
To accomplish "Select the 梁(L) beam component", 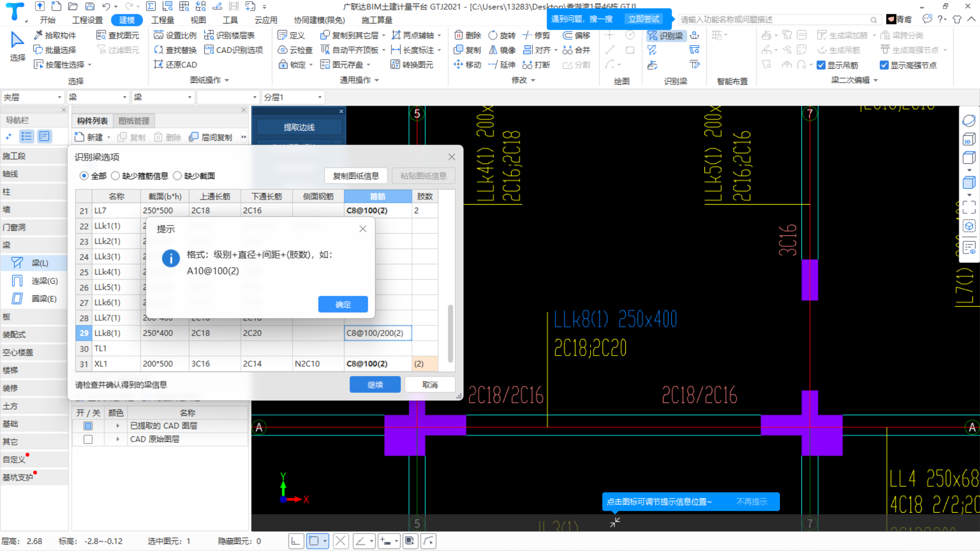I will pos(34,263).
